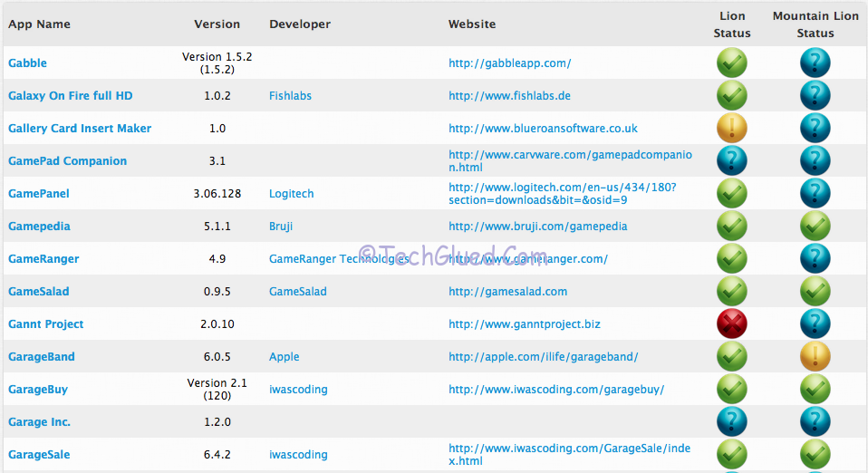This screenshot has width=868, height=473.
Task: Click Galaxy On Fire's Lion status checkmark
Action: [x=732, y=95]
